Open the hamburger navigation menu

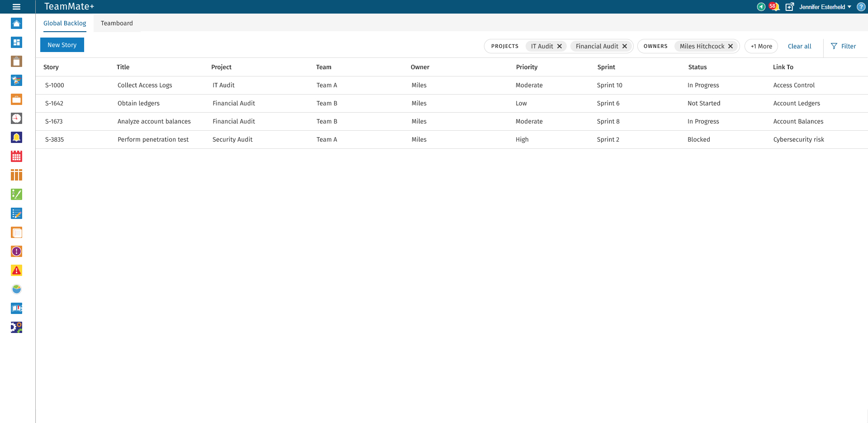[17, 7]
